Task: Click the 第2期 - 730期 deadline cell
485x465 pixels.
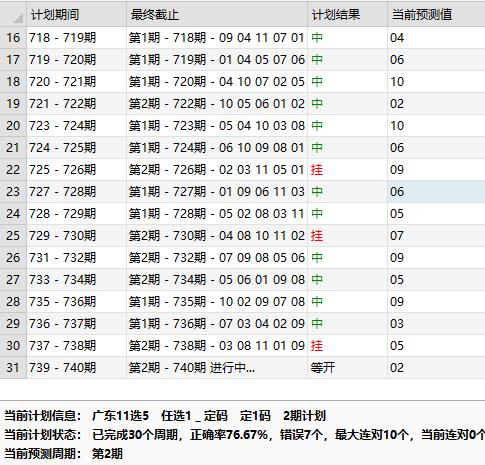Action: tap(217, 236)
